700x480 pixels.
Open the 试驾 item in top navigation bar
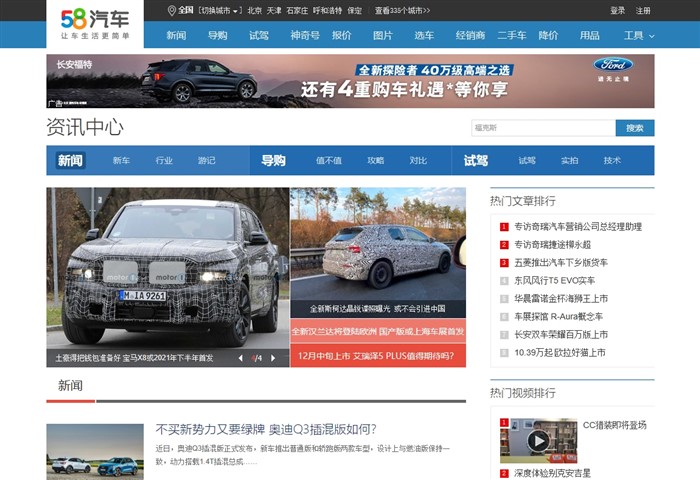coord(259,35)
